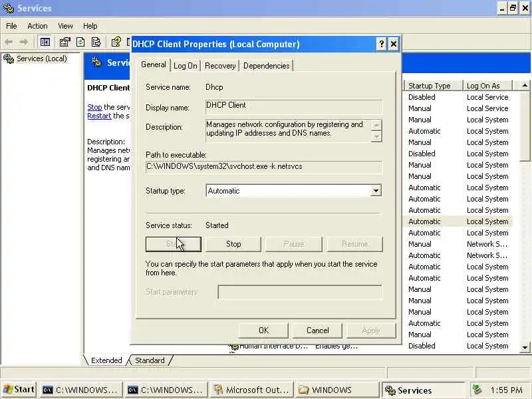Select Services (Local) in the console tree
This screenshot has width=532, height=399.
42,59
